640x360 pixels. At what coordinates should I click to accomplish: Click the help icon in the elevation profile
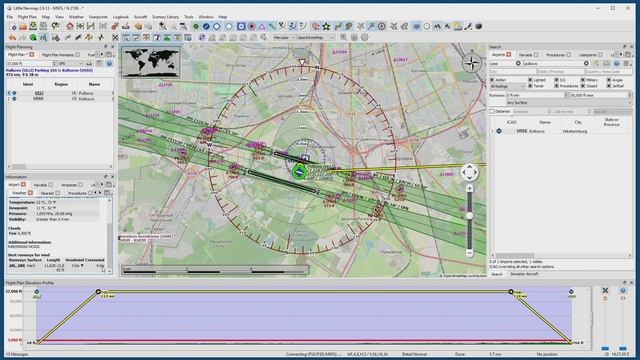623,290
